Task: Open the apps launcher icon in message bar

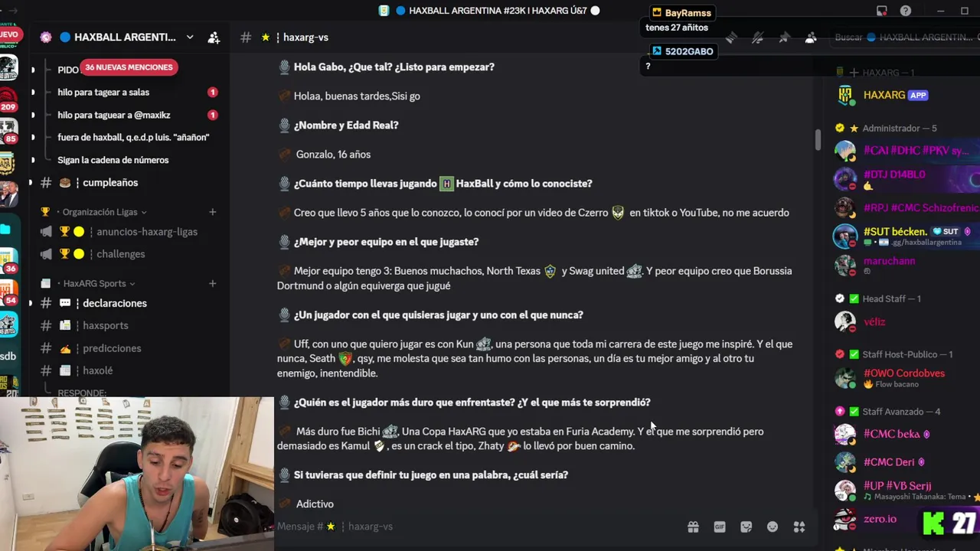Action: pos(799,527)
